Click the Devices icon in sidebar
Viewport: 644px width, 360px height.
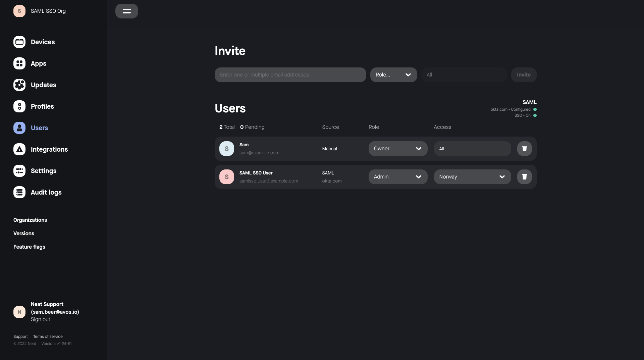pyautogui.click(x=19, y=42)
